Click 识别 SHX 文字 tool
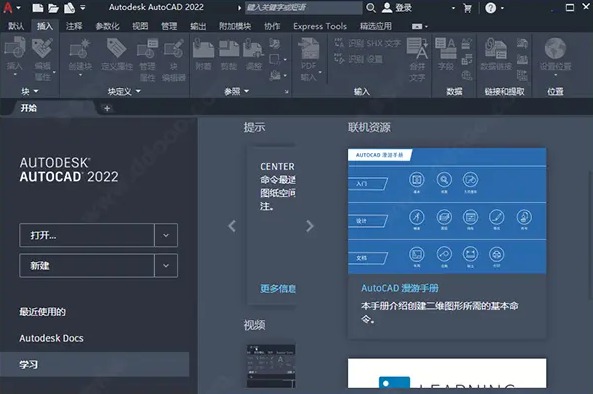The width and height of the screenshot is (593, 394). point(367,43)
